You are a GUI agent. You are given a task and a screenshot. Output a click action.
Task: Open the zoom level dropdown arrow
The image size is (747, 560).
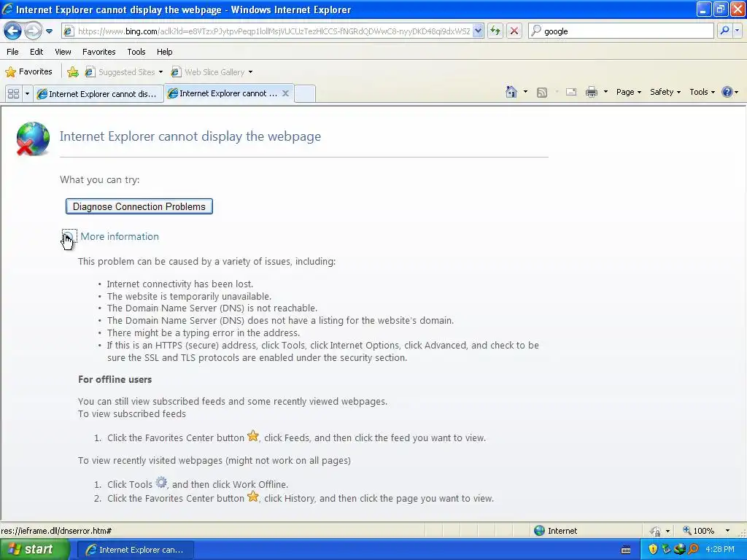(x=727, y=531)
